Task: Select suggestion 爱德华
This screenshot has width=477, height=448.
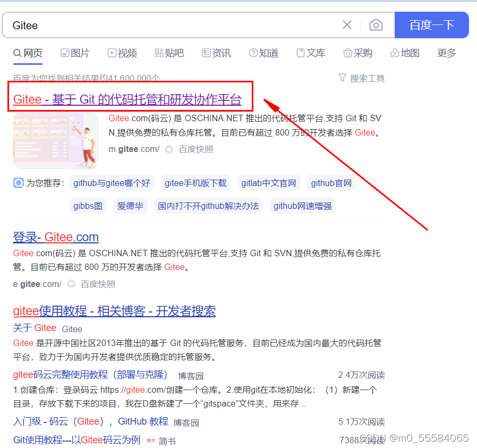Action: 130,206
